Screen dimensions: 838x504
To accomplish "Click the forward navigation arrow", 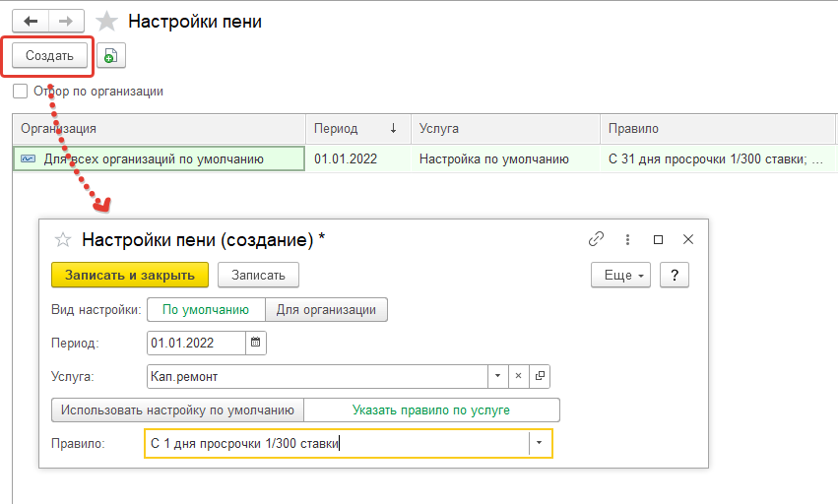I will point(66,21).
